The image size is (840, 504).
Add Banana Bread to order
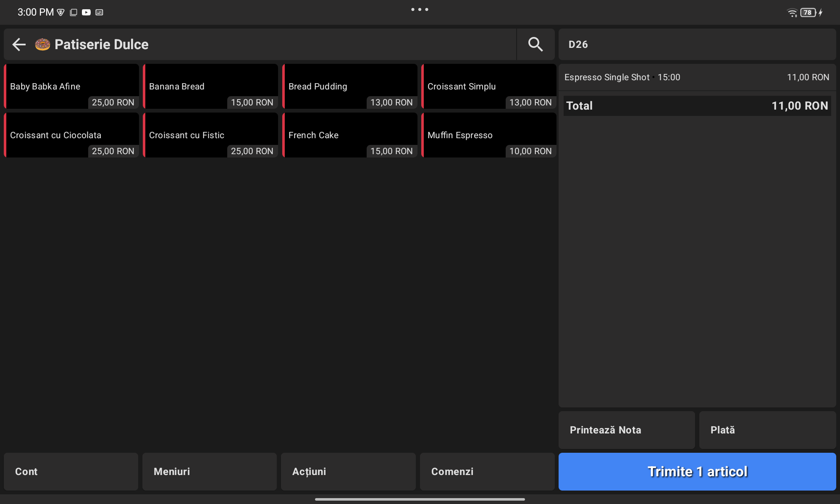click(210, 87)
